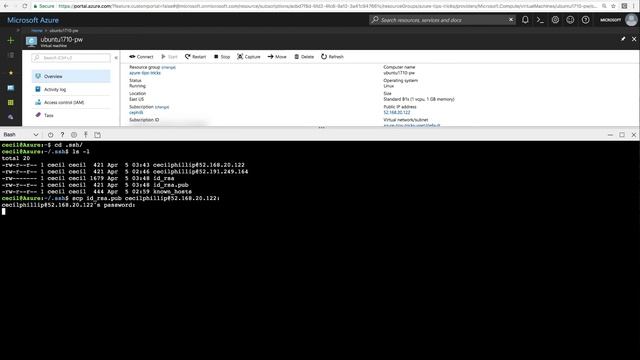This screenshot has width=640, height=360.
Task: Open the Microsoft account avatar menu
Action: click(x=631, y=20)
